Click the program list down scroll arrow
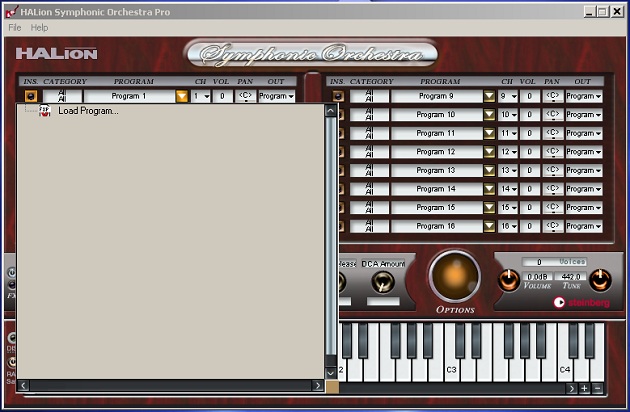The height and width of the screenshot is (412, 630). pos(331,371)
